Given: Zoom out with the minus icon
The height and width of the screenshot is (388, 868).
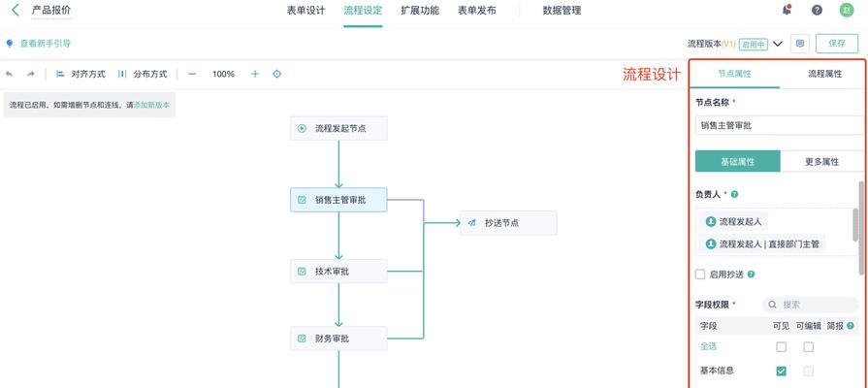Looking at the screenshot, I should click(x=192, y=74).
